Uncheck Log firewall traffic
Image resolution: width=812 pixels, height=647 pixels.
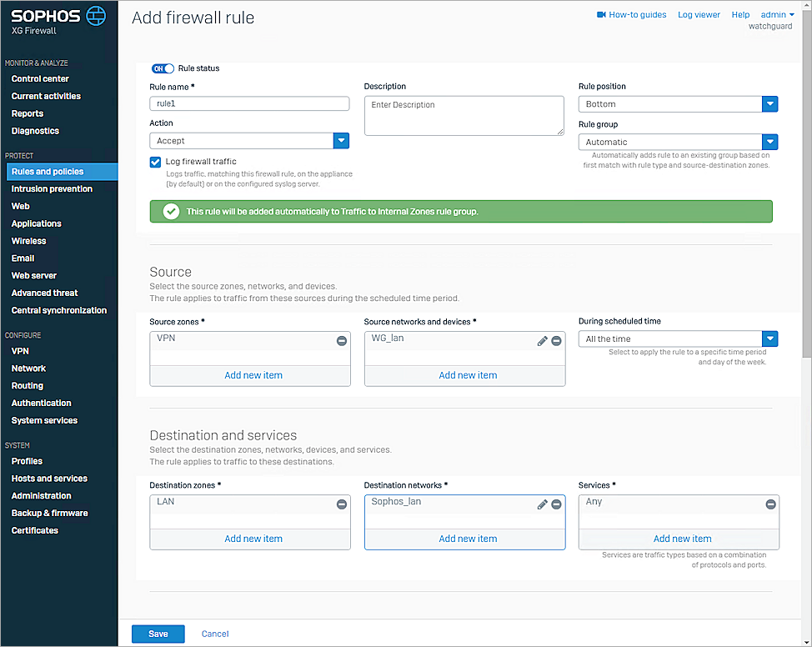click(153, 162)
